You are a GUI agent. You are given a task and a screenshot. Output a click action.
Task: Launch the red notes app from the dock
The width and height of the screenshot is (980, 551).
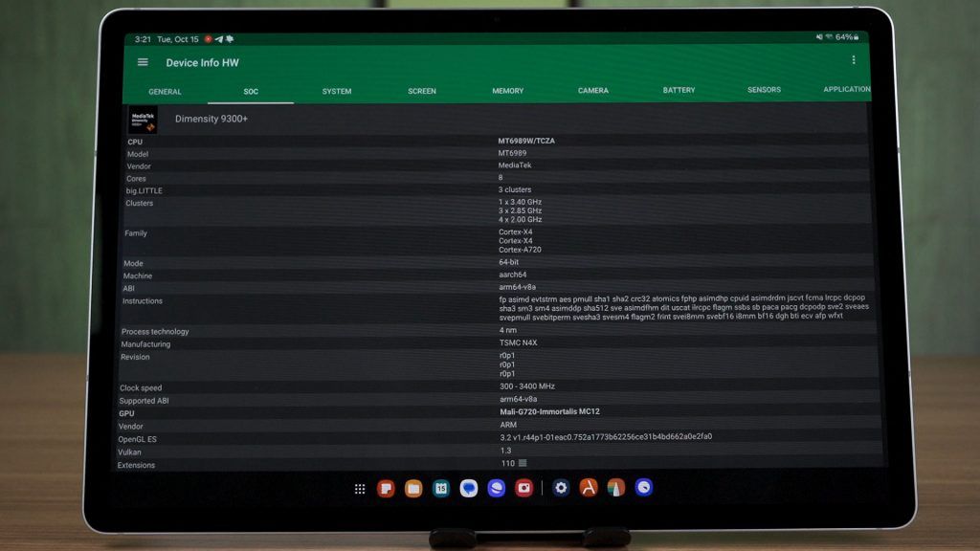pyautogui.click(x=387, y=488)
